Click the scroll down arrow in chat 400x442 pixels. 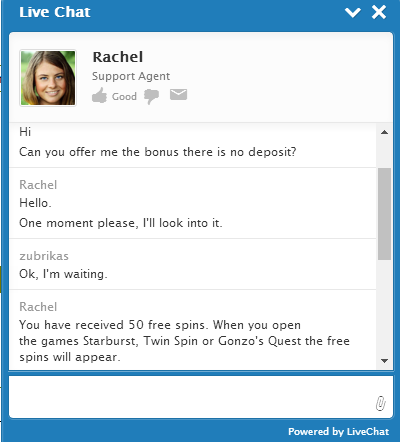[384, 361]
